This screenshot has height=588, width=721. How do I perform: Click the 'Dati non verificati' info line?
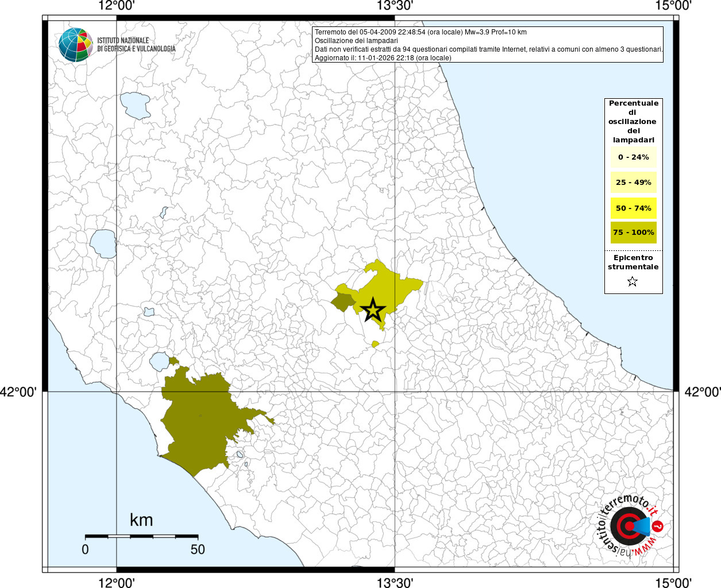(489, 49)
